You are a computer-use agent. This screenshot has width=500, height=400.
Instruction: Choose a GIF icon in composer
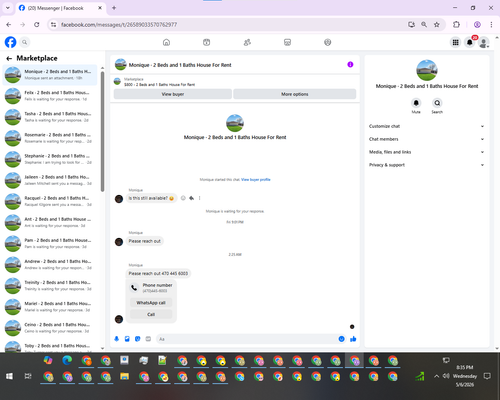[148, 339]
